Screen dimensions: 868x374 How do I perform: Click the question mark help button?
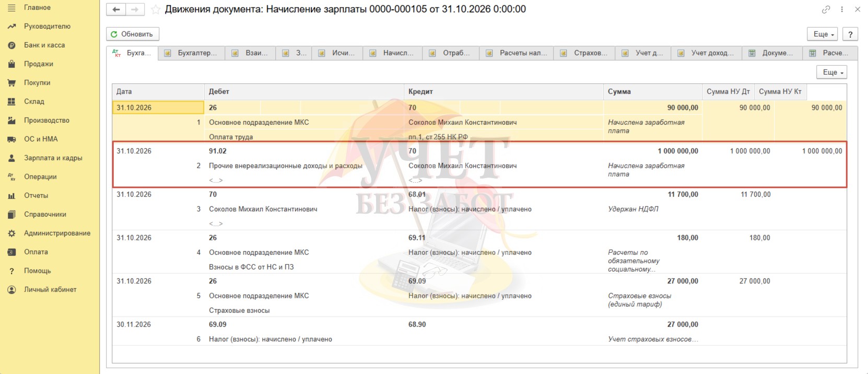[850, 34]
